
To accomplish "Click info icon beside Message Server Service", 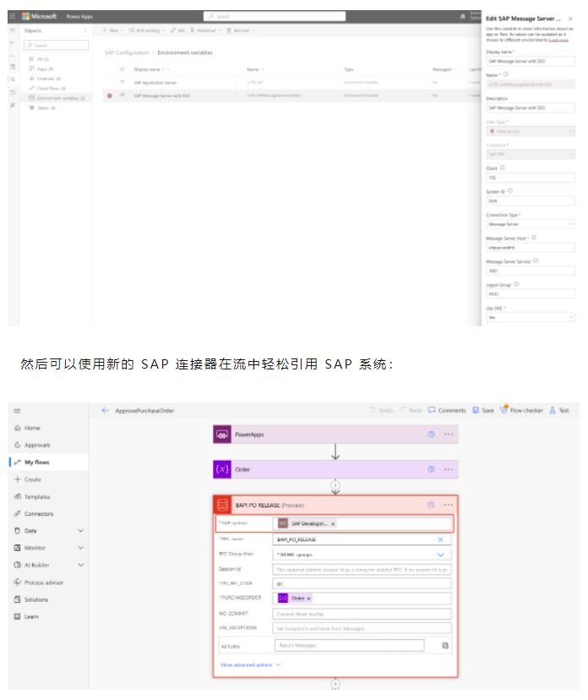I will coord(536,260).
